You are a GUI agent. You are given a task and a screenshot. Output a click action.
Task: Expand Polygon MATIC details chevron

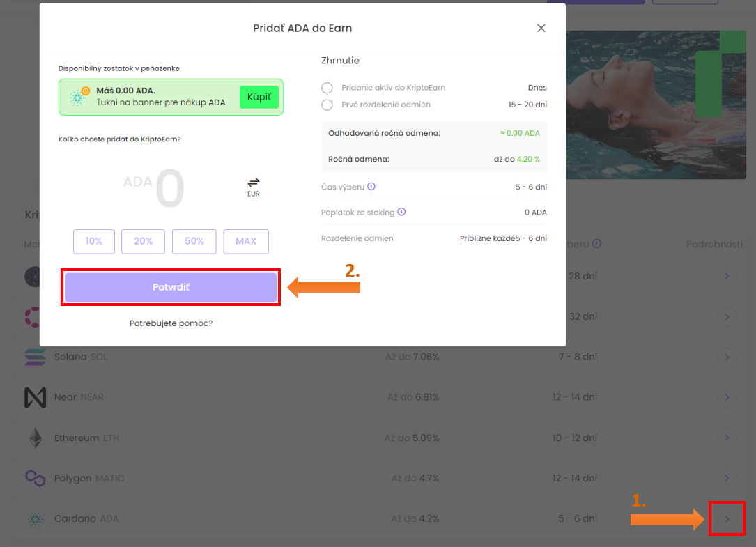click(x=727, y=479)
